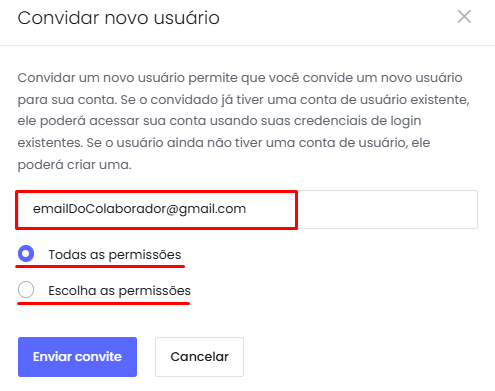Cancel the new user invitation
Screen dimensions: 495x391
[199, 357]
